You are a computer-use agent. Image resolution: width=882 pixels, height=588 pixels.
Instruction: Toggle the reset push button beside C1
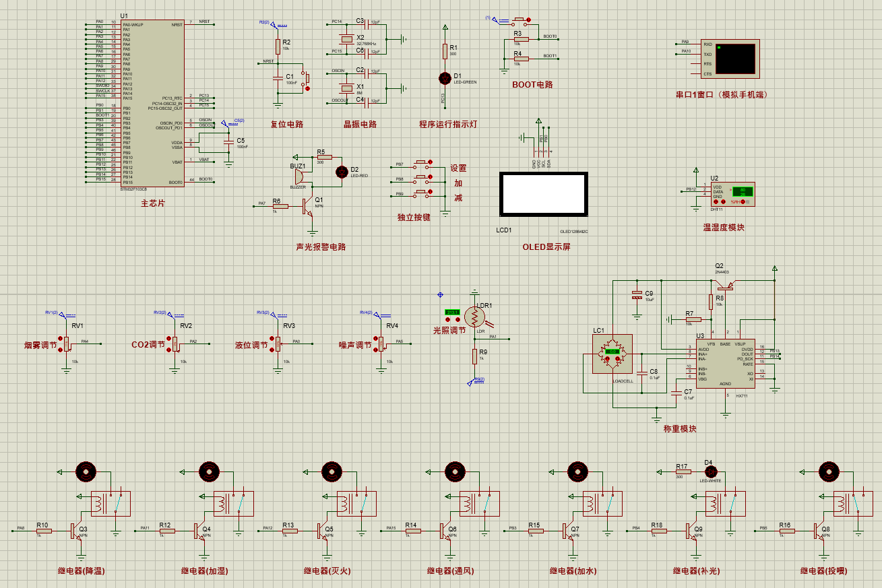(305, 77)
